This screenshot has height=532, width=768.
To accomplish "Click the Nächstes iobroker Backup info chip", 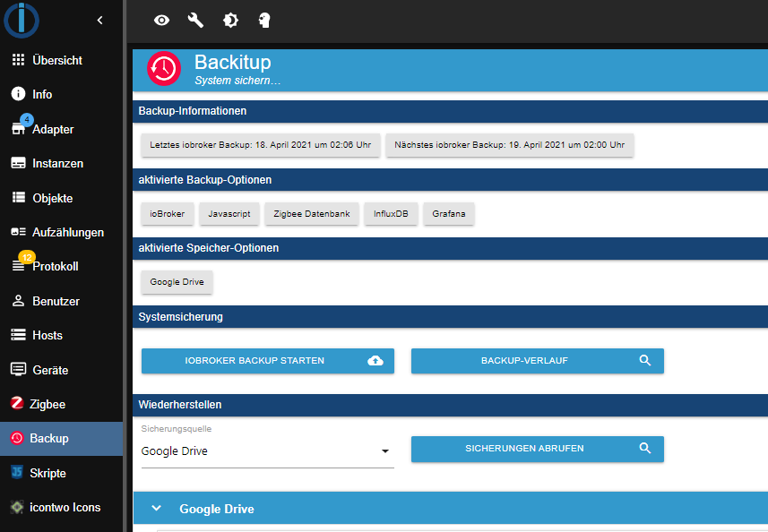I will [x=509, y=145].
